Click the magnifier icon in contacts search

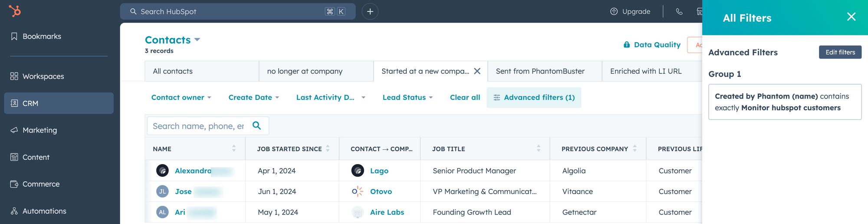point(256,125)
